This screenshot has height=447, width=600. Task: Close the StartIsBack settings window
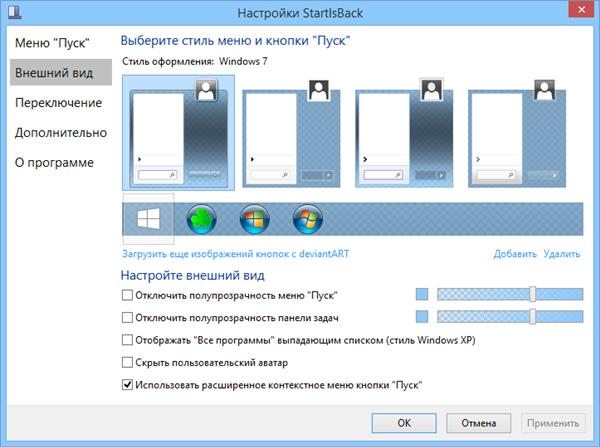(x=581, y=9)
